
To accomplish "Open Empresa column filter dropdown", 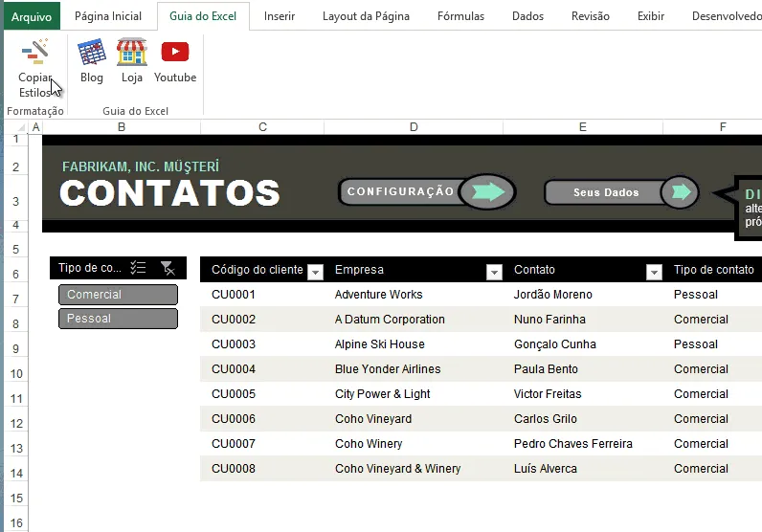I will 494,272.
